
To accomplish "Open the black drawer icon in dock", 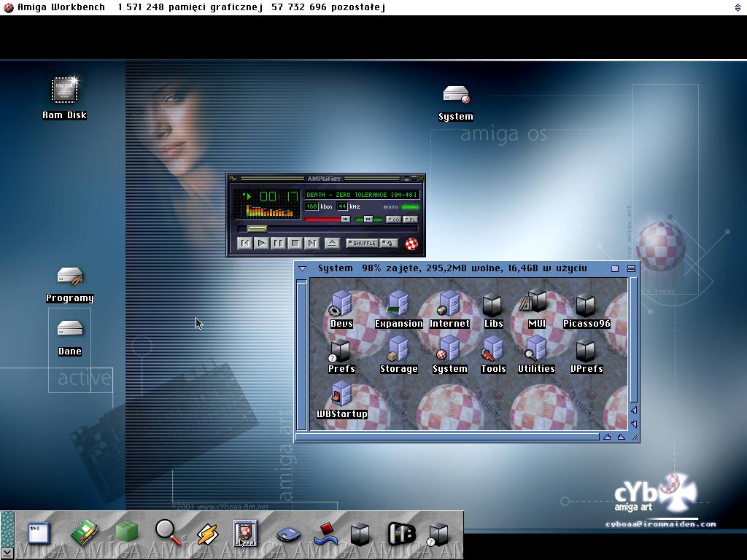I will click(x=360, y=534).
